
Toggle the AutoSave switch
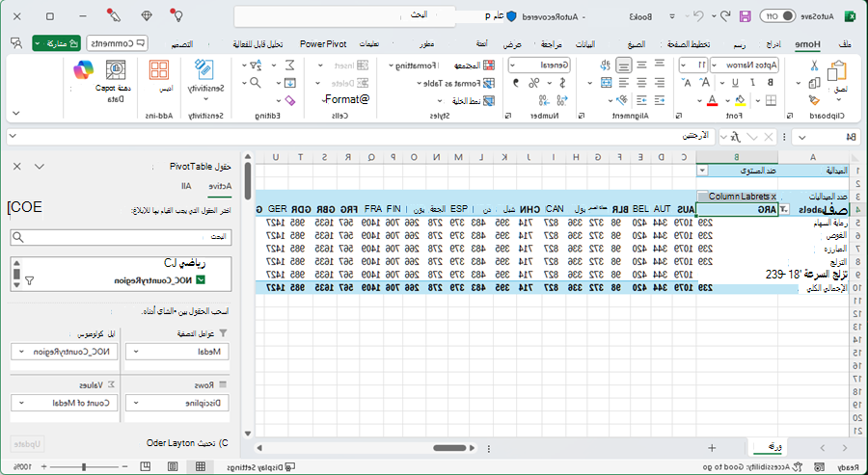click(777, 16)
